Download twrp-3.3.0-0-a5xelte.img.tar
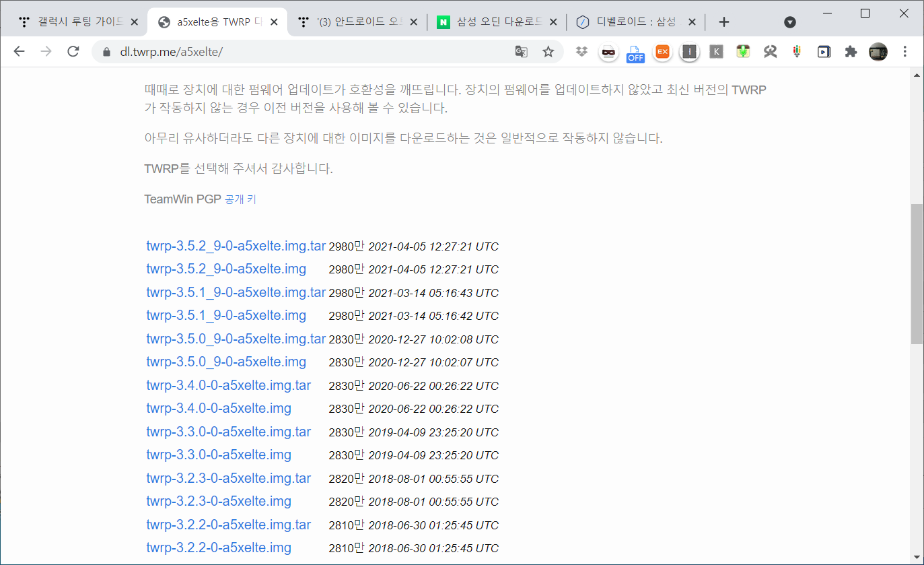The height and width of the screenshot is (565, 924). pyautogui.click(x=229, y=432)
